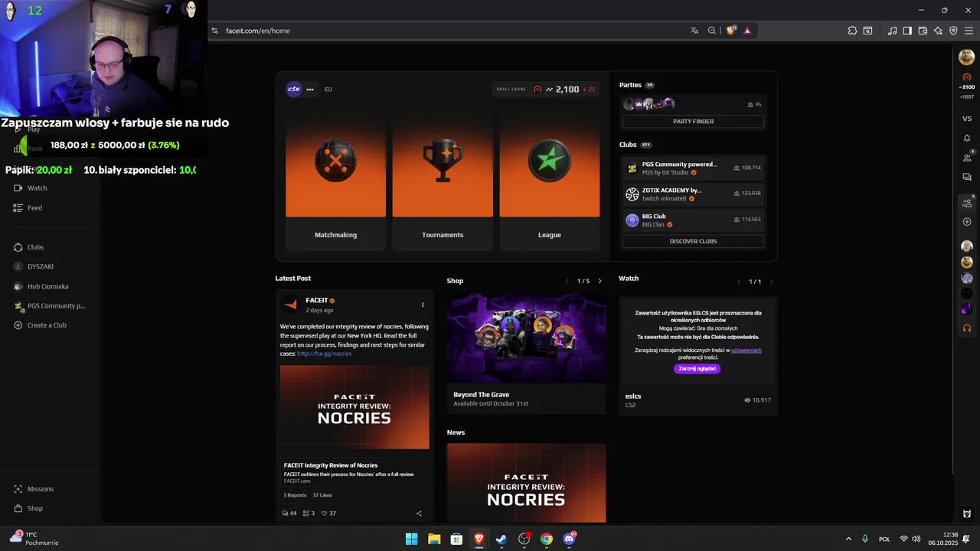Screen dimensions: 980x551
Task: Click the DISCOVER CLUBS button
Action: pos(693,241)
